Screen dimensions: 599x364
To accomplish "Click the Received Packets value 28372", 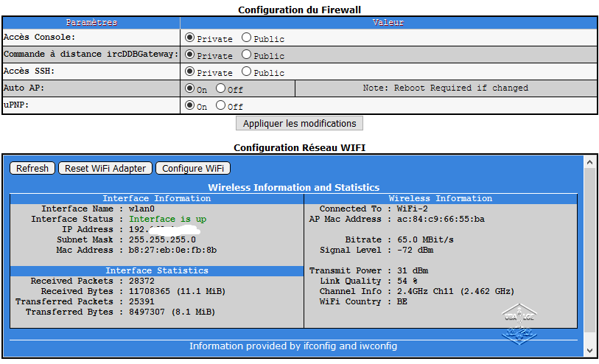I will (x=141, y=281).
